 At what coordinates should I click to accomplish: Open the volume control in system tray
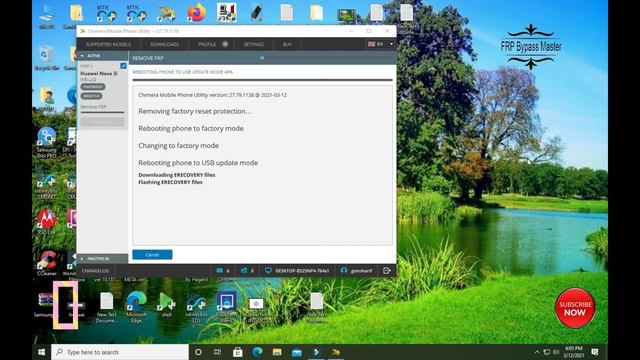556,352
